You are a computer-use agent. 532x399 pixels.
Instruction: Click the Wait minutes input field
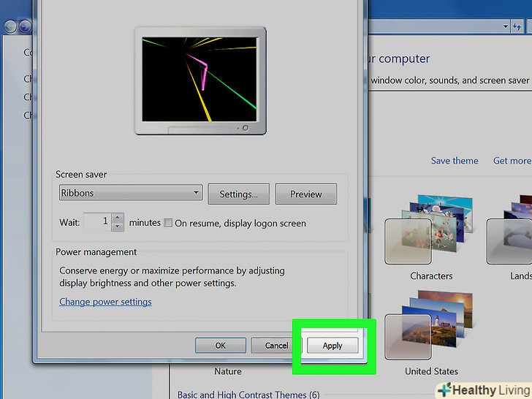click(x=97, y=222)
